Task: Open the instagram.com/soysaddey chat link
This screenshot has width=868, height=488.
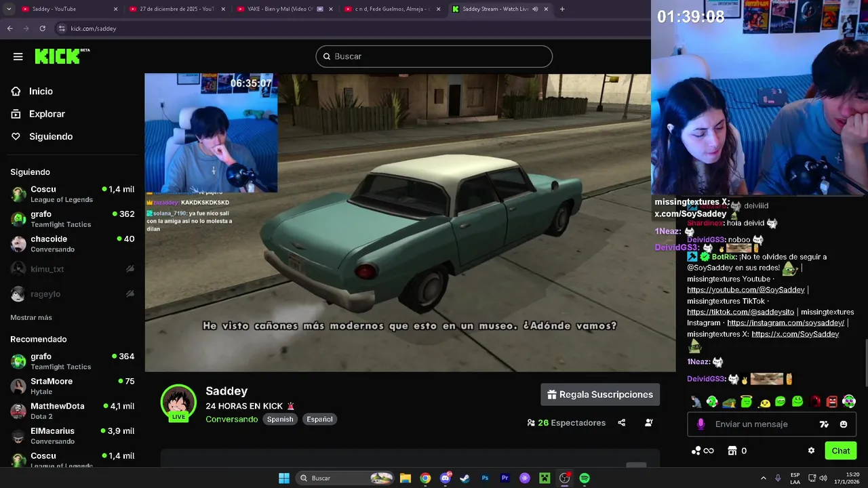Action: click(785, 323)
